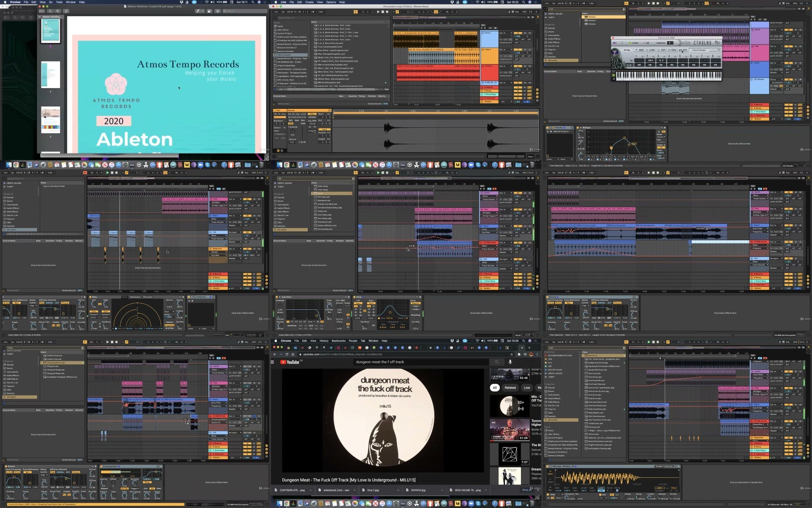Toggle Warp in the Percussive Loop clip view
This screenshot has width=812, height=508.
tap(311, 114)
